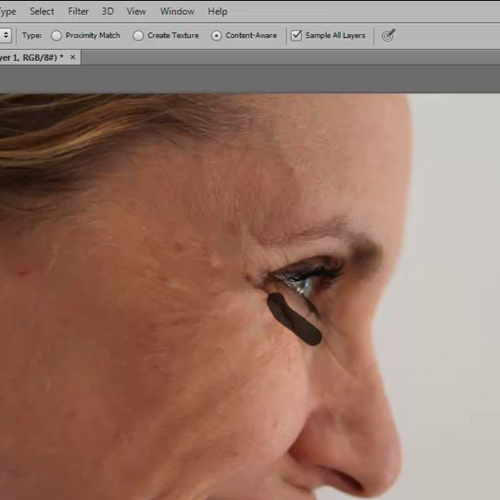This screenshot has width=500, height=500.
Task: Uncheck Sample All Layers checkbox
Action: pos(296,35)
